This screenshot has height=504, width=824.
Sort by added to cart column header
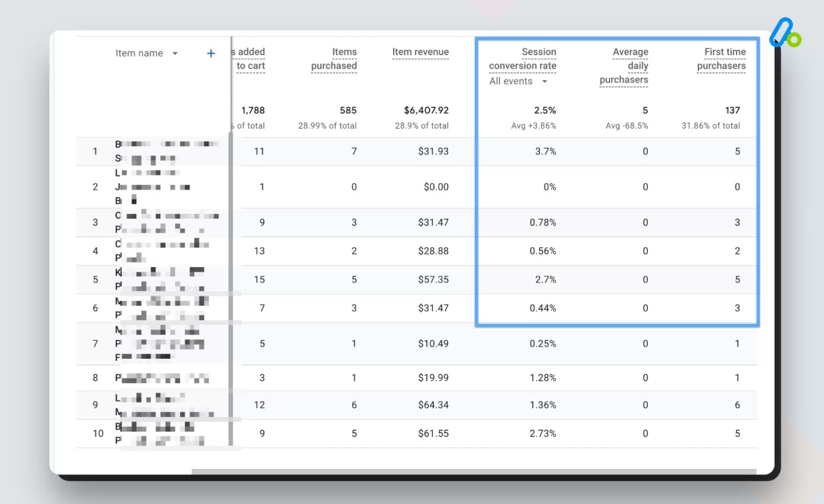tap(249, 59)
